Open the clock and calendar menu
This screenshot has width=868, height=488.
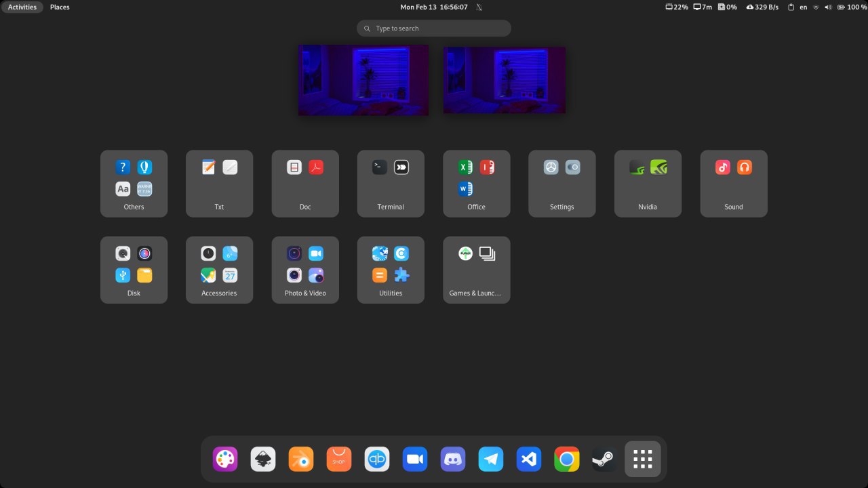[x=434, y=7]
